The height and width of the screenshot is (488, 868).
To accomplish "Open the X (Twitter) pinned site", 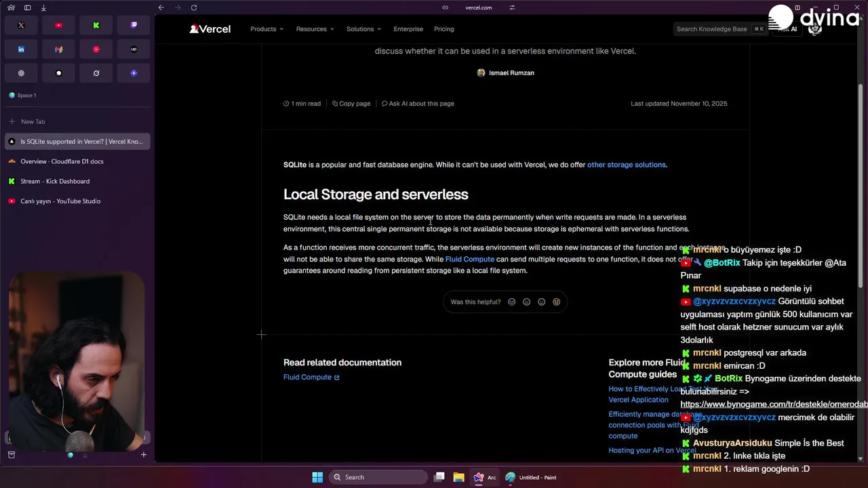I will point(21,25).
